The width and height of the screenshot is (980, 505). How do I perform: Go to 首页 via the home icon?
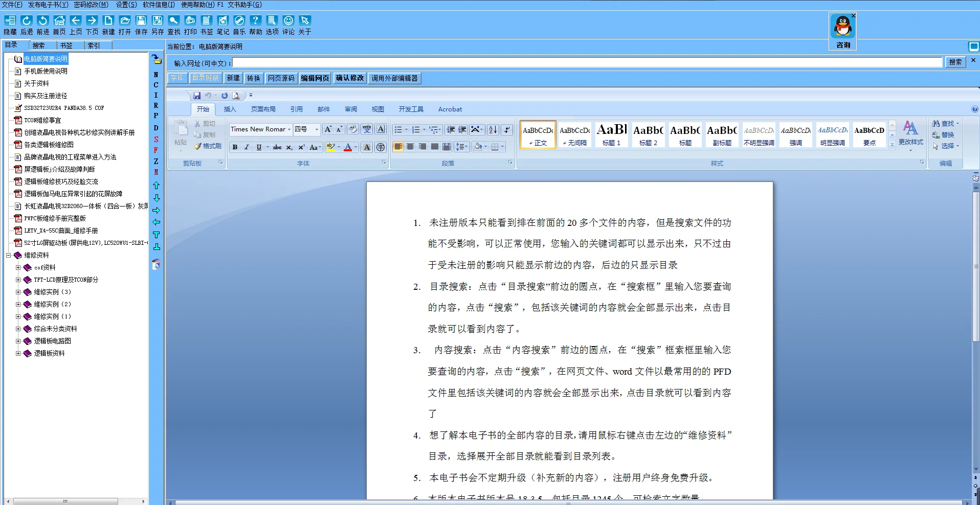pyautogui.click(x=59, y=20)
